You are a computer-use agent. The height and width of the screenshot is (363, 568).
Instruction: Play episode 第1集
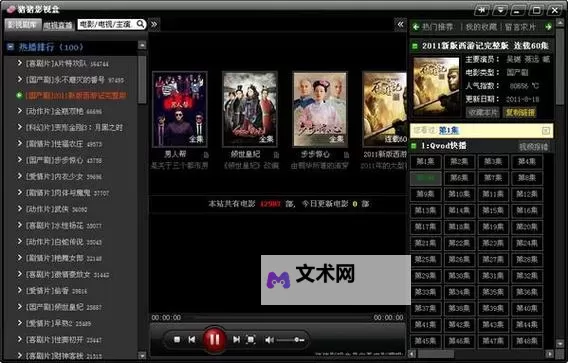pyautogui.click(x=425, y=162)
